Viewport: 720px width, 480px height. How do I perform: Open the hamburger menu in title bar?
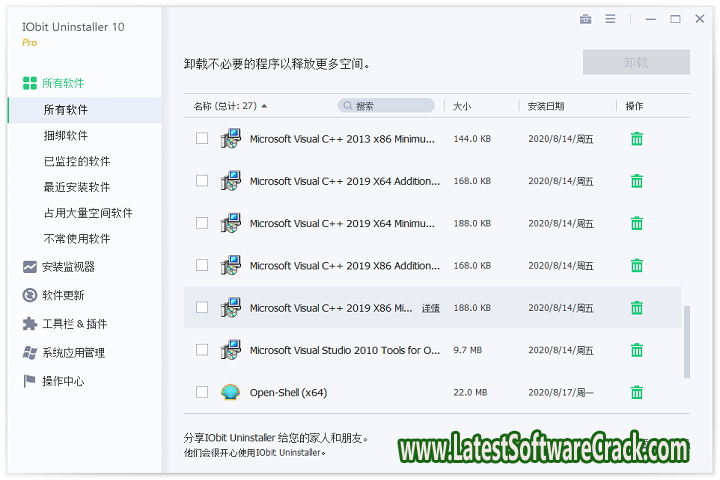click(x=610, y=19)
